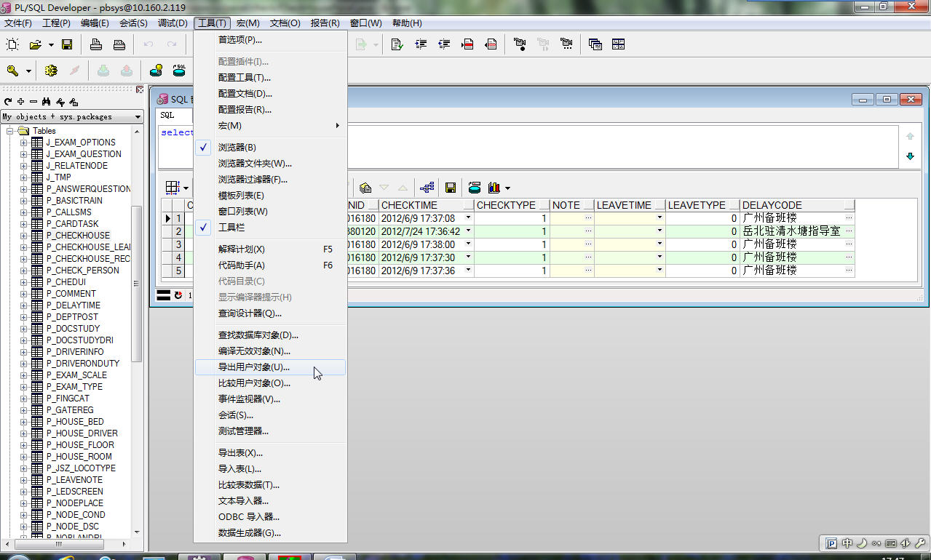Click the Save floppy disk toolbar icon
931x560 pixels.
[x=67, y=44]
